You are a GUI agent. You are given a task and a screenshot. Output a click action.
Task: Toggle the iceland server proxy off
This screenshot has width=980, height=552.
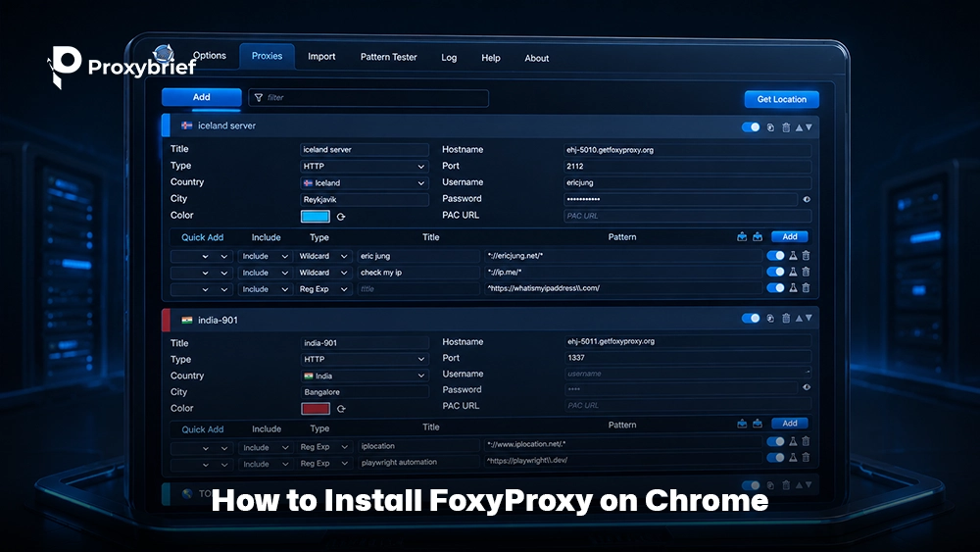tap(751, 127)
